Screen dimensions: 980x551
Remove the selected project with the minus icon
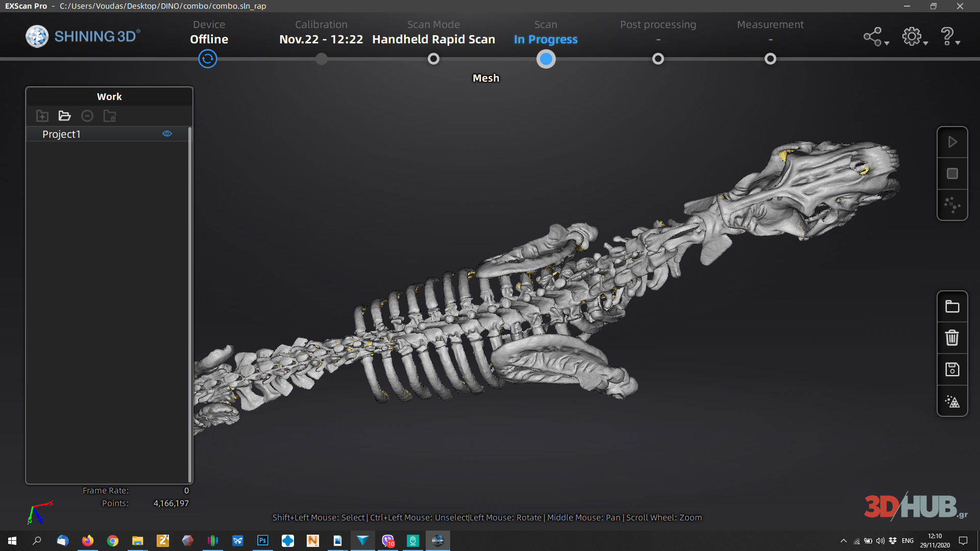87,116
